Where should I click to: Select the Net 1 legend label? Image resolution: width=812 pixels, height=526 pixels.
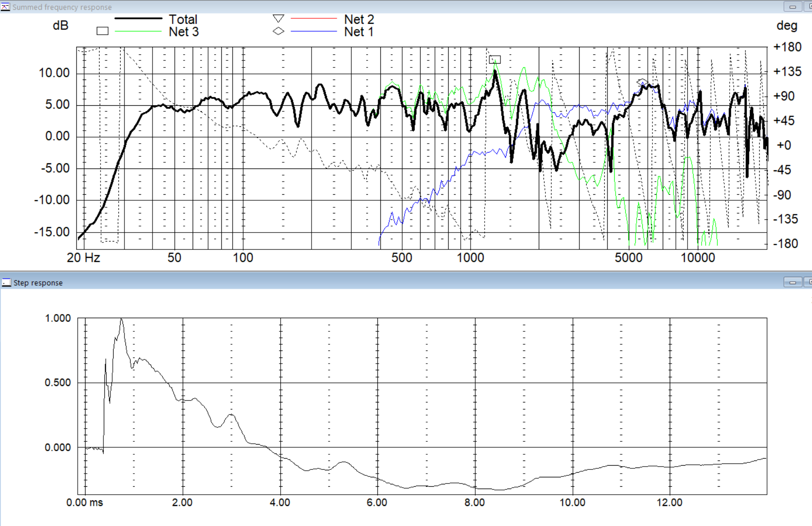pyautogui.click(x=359, y=32)
